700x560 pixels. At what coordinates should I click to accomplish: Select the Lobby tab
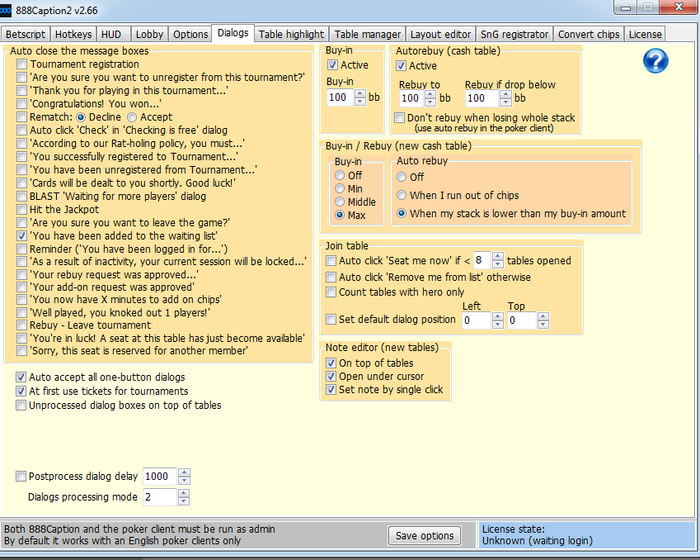point(150,34)
